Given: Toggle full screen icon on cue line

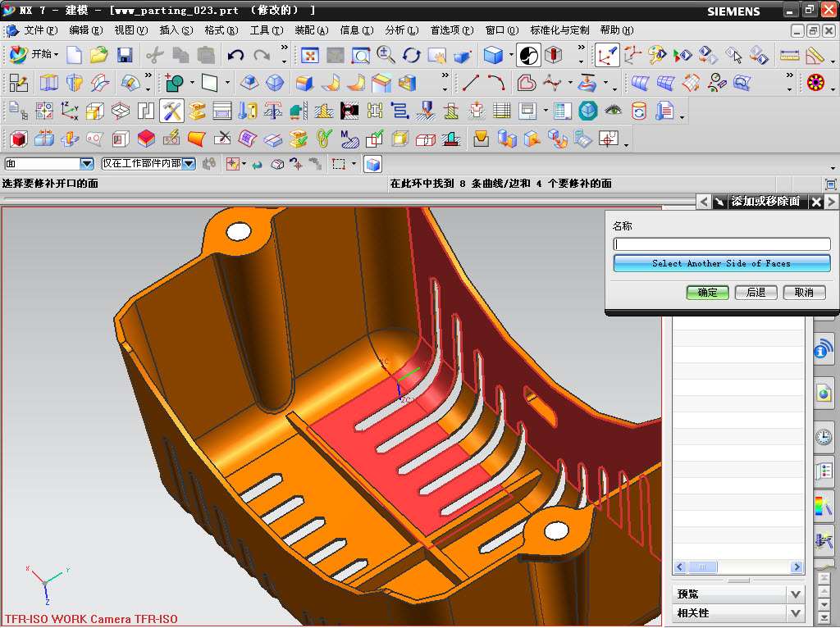Looking at the screenshot, I should coord(830,184).
